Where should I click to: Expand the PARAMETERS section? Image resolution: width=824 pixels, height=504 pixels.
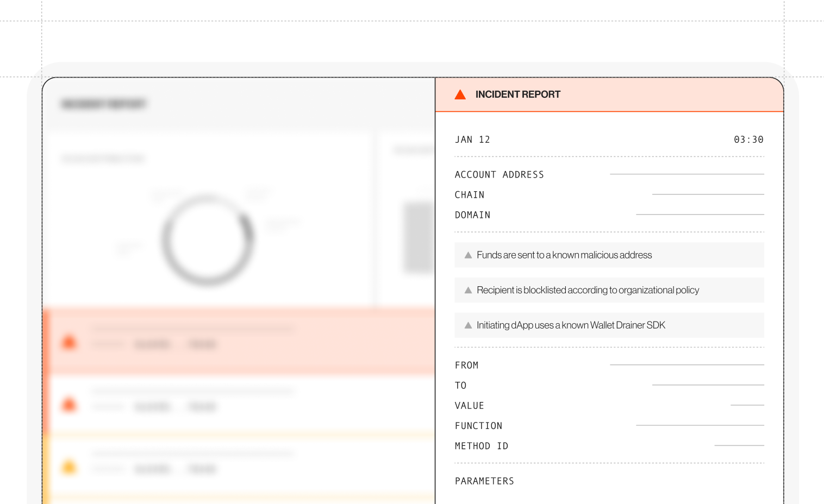coord(484,481)
